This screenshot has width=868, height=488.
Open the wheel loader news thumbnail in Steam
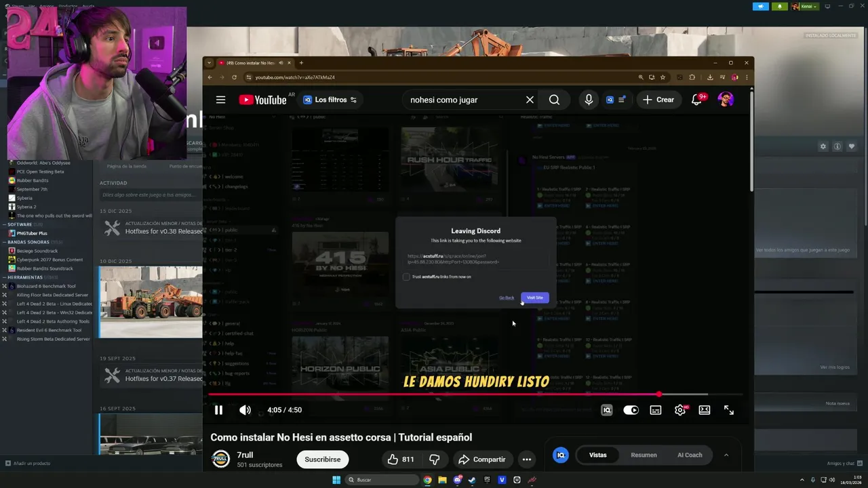click(x=151, y=302)
